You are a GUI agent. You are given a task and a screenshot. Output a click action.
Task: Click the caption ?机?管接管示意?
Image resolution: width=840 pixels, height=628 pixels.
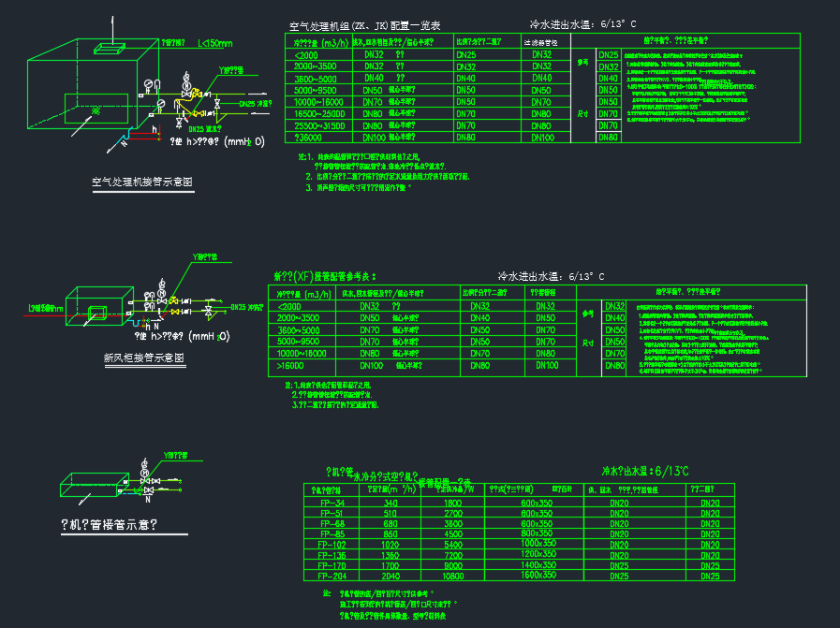(x=110, y=525)
